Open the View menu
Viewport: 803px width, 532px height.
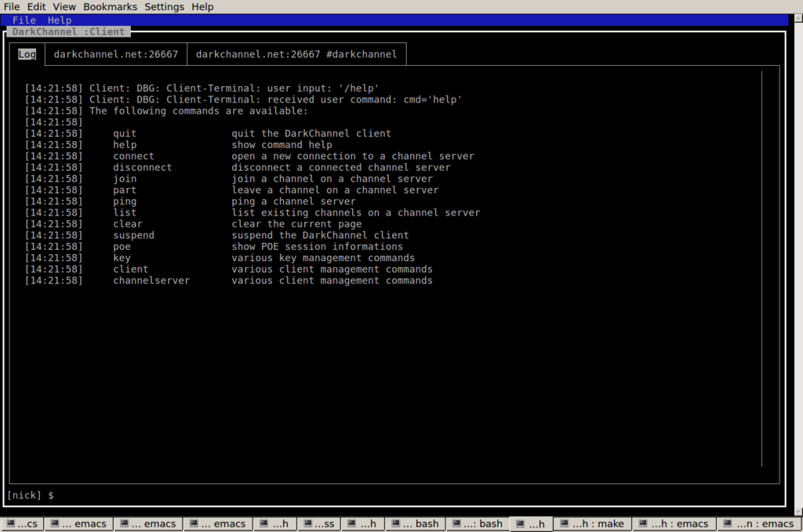[64, 7]
